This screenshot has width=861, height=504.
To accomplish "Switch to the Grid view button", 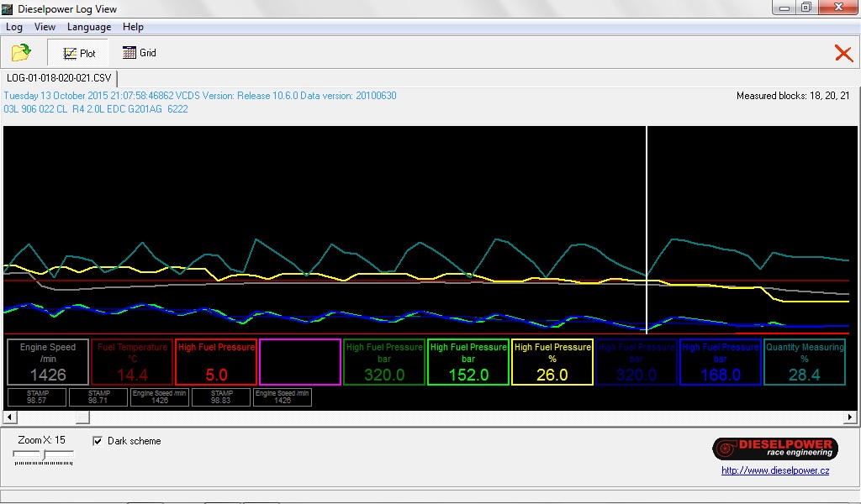I will click(139, 53).
